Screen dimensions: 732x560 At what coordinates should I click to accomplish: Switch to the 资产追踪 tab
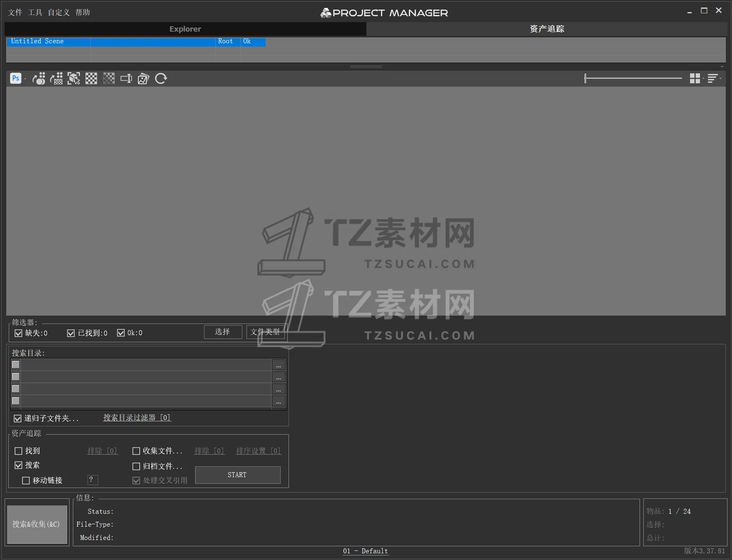pyautogui.click(x=546, y=29)
